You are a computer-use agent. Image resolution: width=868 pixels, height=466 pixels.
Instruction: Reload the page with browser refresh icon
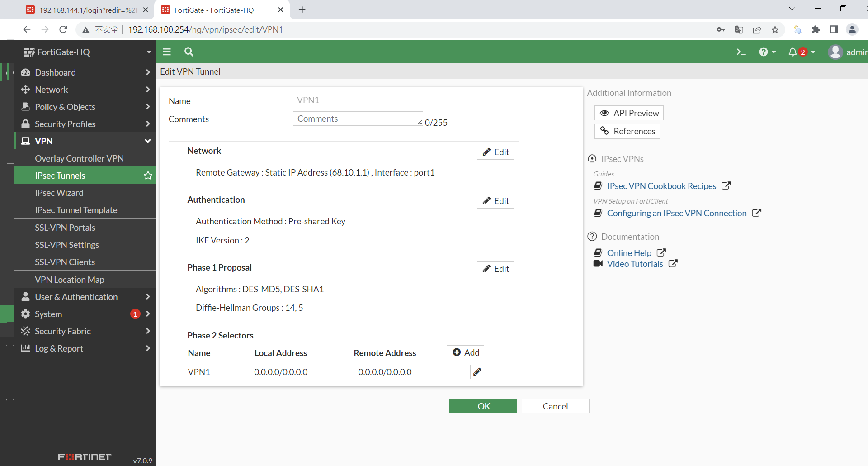pos(63,29)
